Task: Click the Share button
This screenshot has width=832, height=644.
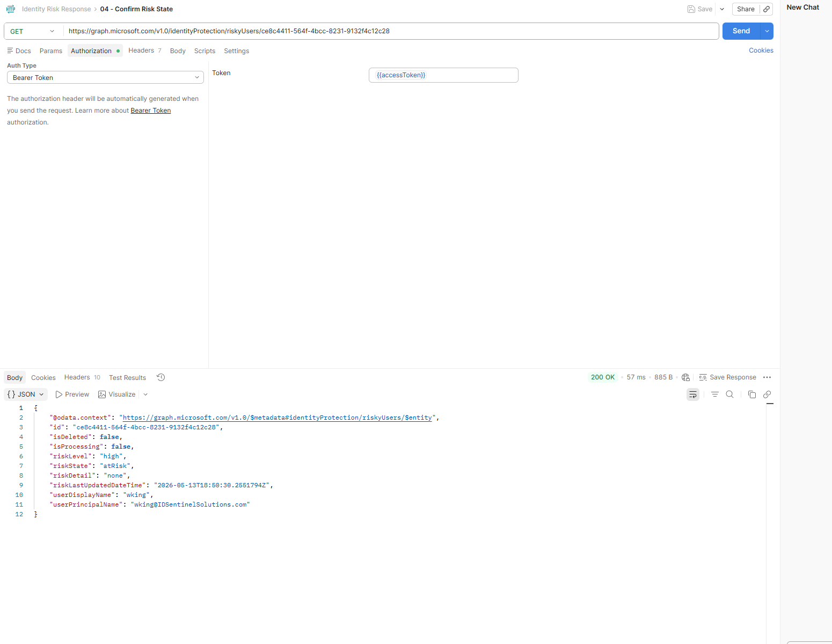Action: pyautogui.click(x=746, y=9)
